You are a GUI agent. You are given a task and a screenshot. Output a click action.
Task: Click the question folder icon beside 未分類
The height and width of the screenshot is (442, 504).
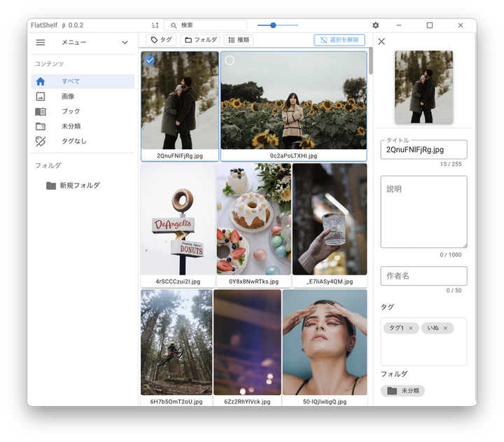click(x=41, y=126)
